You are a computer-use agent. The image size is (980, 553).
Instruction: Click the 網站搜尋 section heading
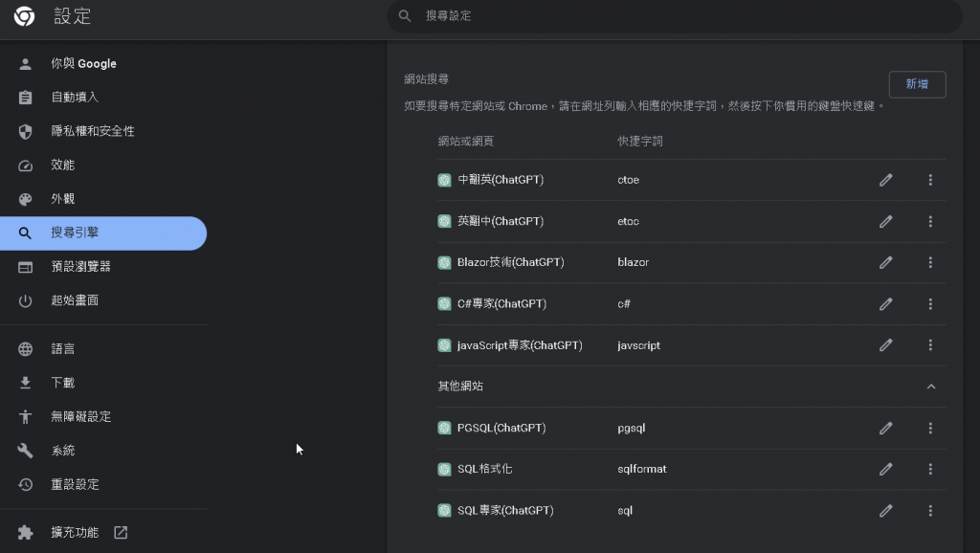pos(426,79)
